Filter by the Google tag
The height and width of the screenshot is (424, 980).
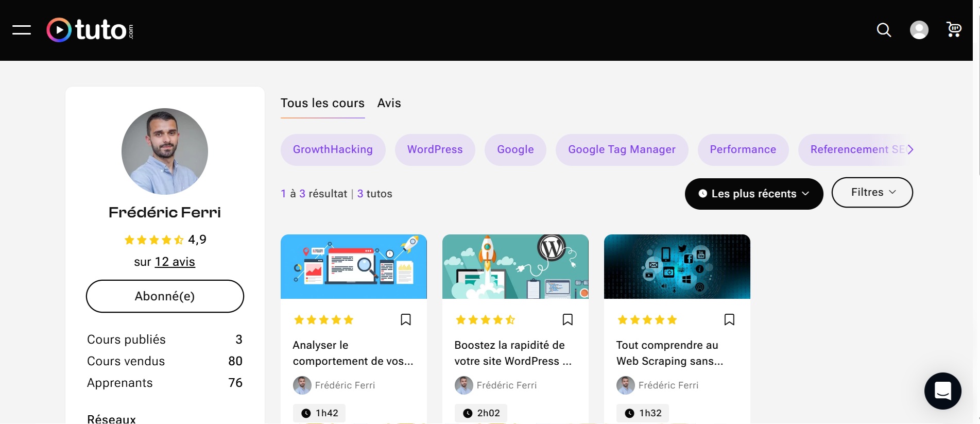click(515, 150)
